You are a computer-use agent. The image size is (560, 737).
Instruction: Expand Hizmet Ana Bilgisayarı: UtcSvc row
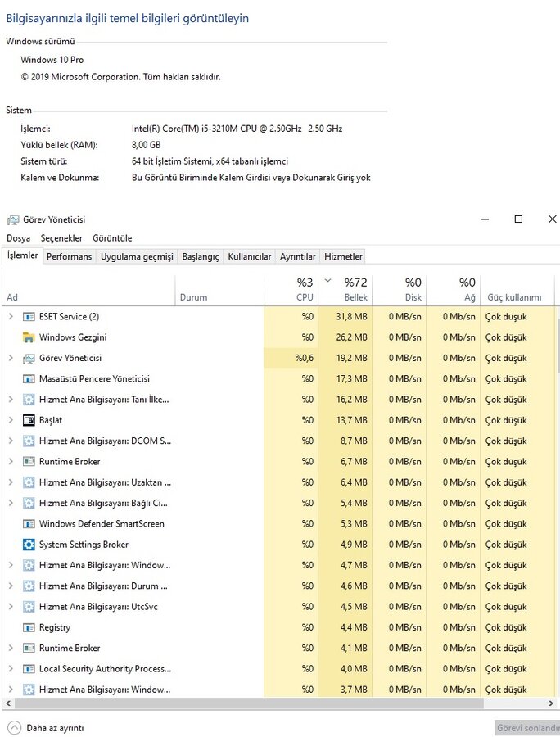[11, 607]
